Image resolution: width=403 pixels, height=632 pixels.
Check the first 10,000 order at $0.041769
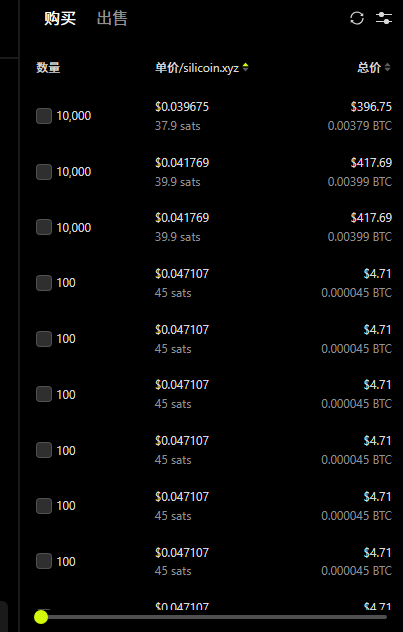click(44, 172)
